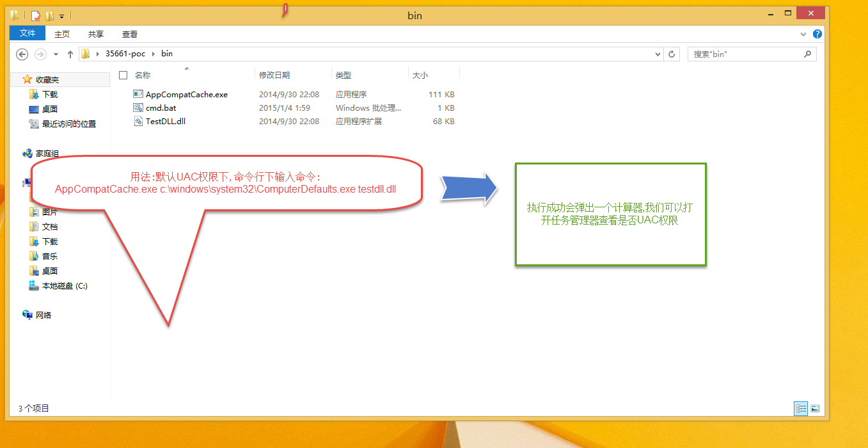Click the 网络 network icon
Image resolution: width=868 pixels, height=448 pixels.
[x=28, y=315]
